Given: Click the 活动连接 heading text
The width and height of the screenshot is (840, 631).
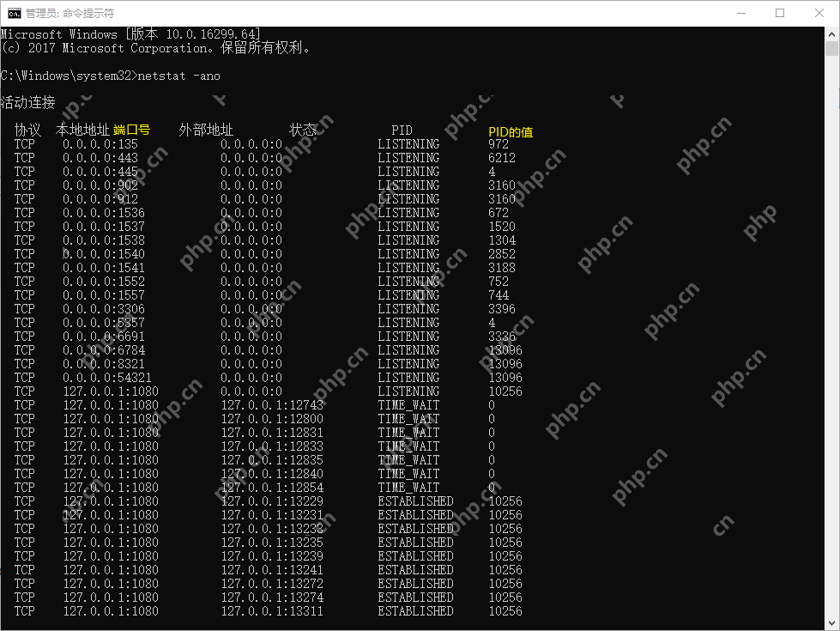Looking at the screenshot, I should (27, 102).
